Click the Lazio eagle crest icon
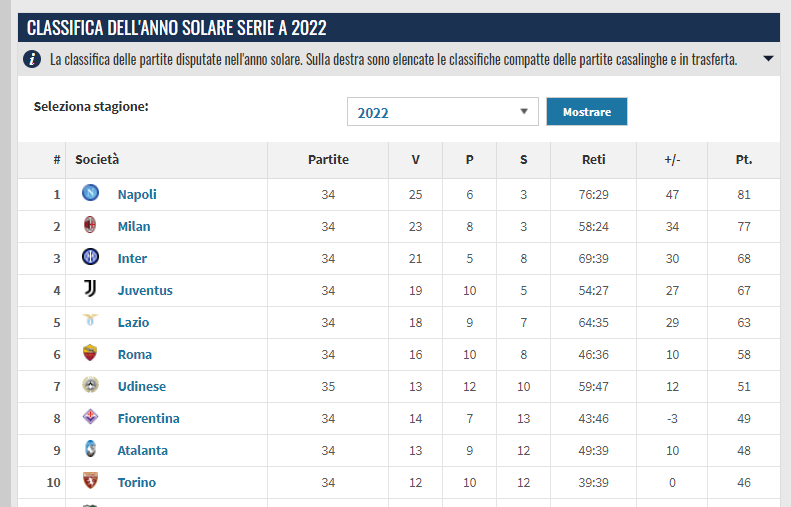 click(90, 320)
